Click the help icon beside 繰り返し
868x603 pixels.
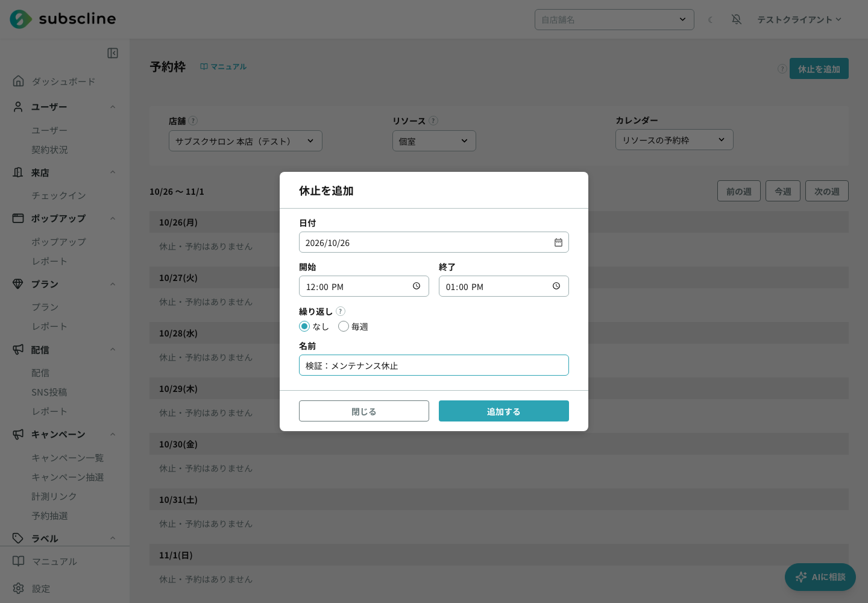coord(341,311)
